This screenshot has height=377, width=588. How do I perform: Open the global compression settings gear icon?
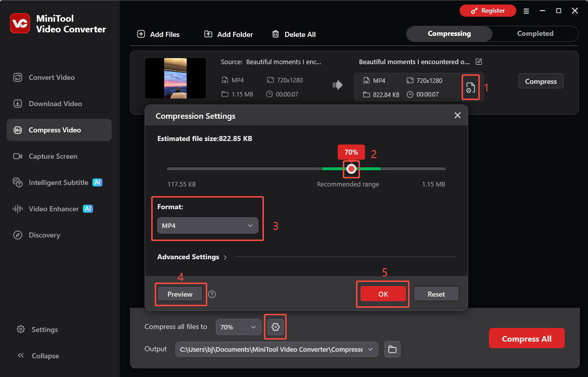click(275, 327)
